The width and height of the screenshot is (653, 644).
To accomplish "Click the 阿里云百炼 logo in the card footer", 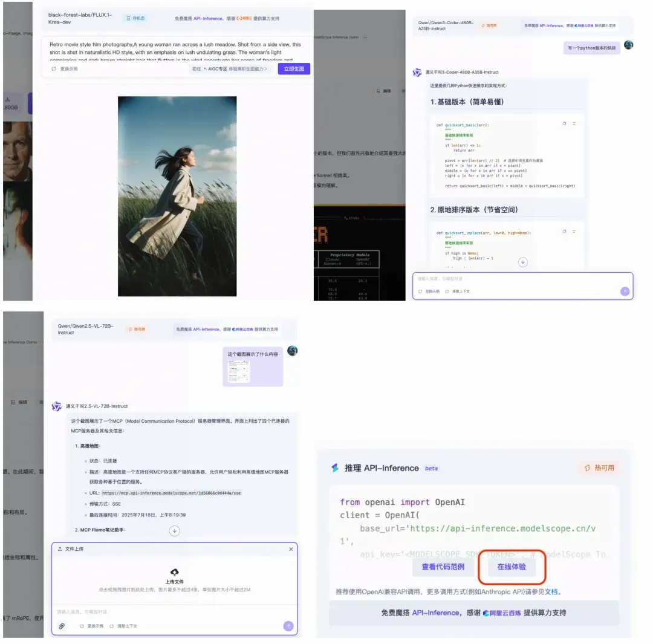I will (x=502, y=613).
